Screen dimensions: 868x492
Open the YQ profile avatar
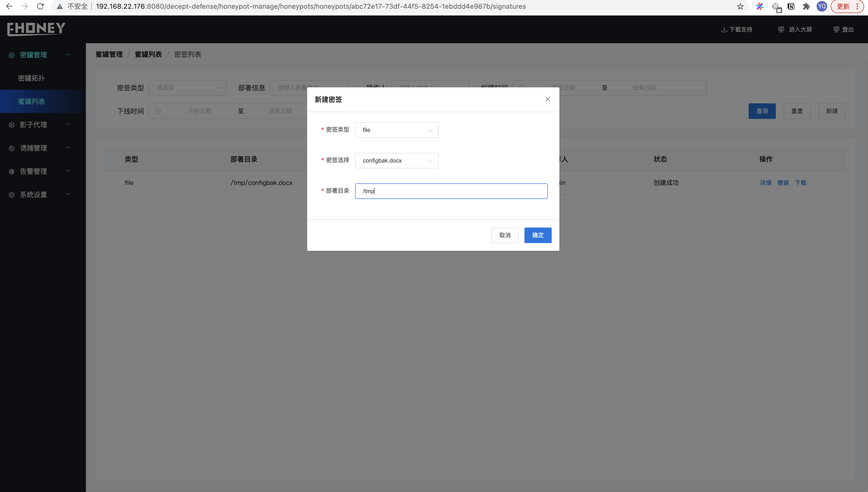(822, 6)
